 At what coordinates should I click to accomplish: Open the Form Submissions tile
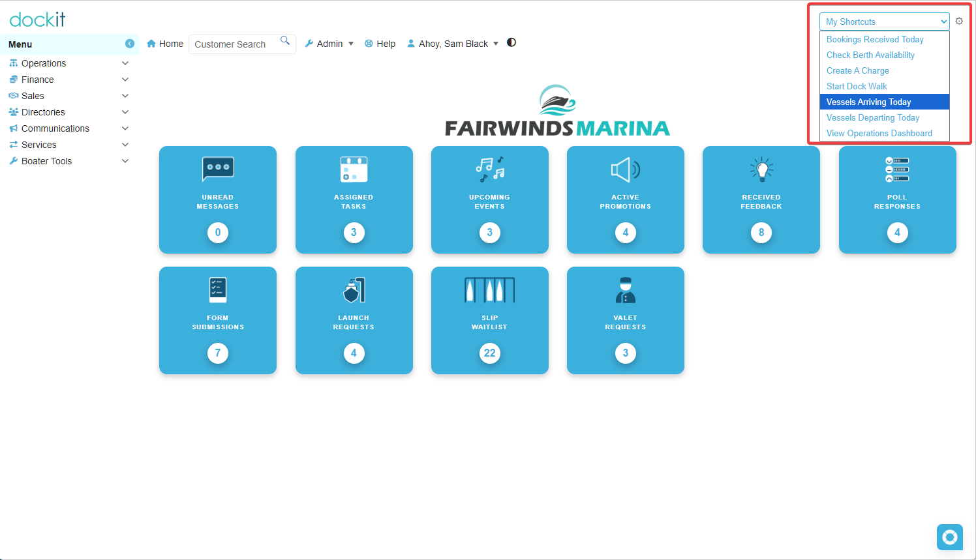pos(218,320)
